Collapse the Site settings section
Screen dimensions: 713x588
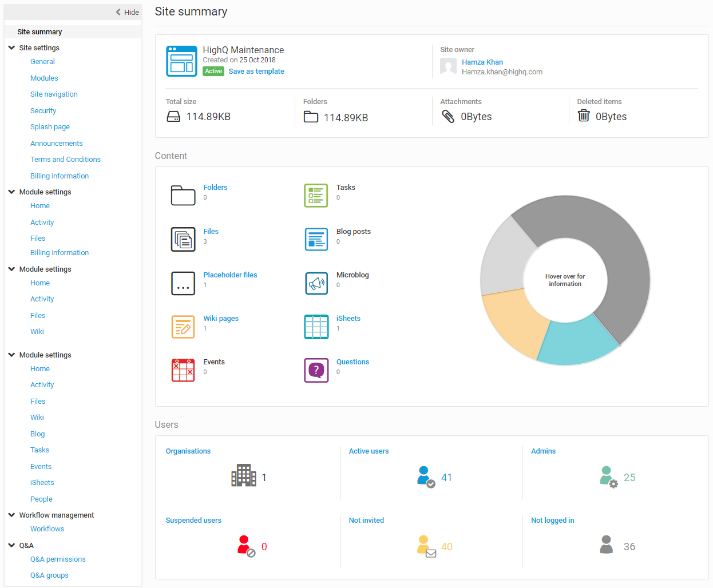tap(11, 48)
